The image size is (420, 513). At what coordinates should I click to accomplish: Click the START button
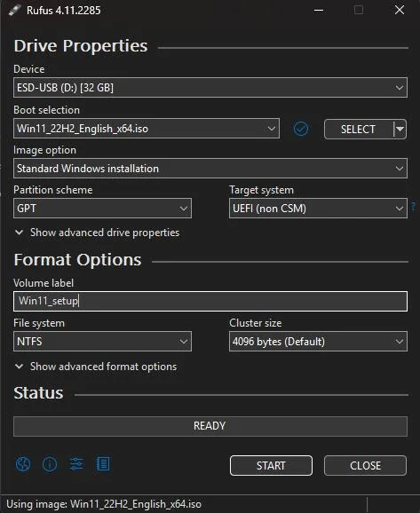(271, 465)
